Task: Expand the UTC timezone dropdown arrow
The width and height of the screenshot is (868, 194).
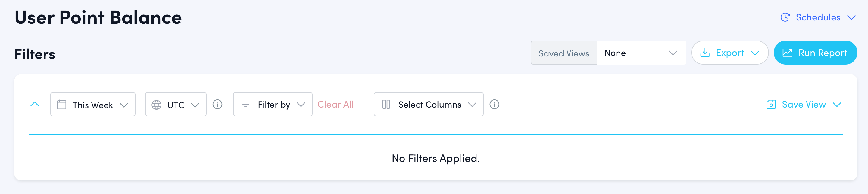Action: coord(195,105)
